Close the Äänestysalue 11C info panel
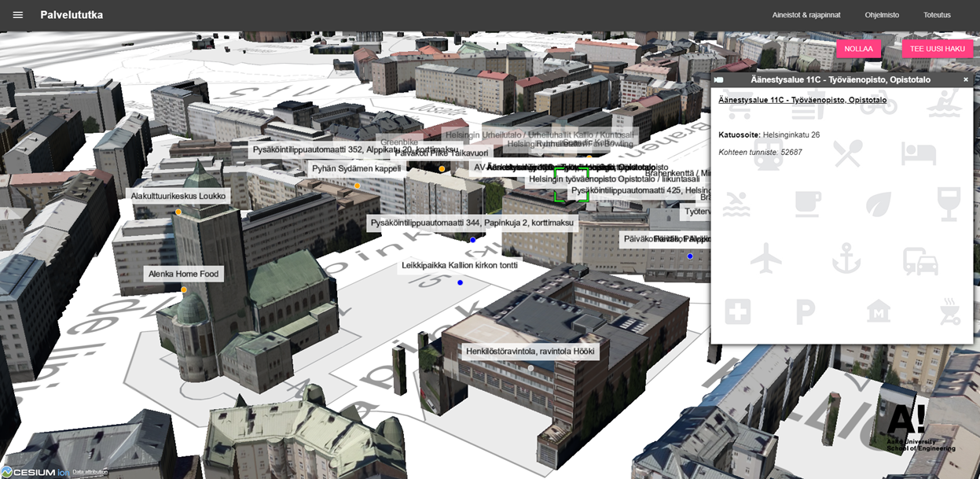 pos(966,79)
